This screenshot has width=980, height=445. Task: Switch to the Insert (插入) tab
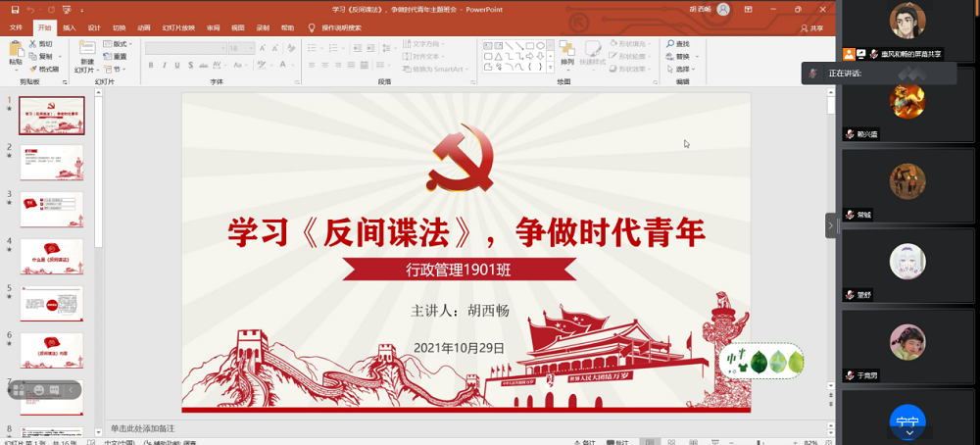pyautogui.click(x=69, y=28)
